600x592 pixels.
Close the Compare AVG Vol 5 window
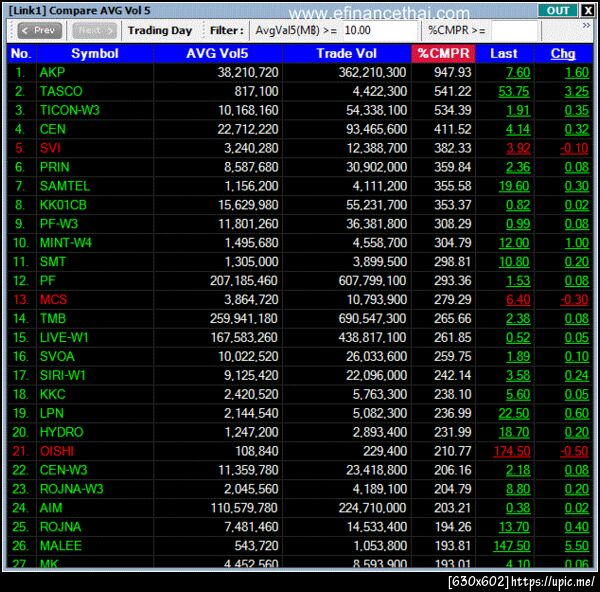587,10
